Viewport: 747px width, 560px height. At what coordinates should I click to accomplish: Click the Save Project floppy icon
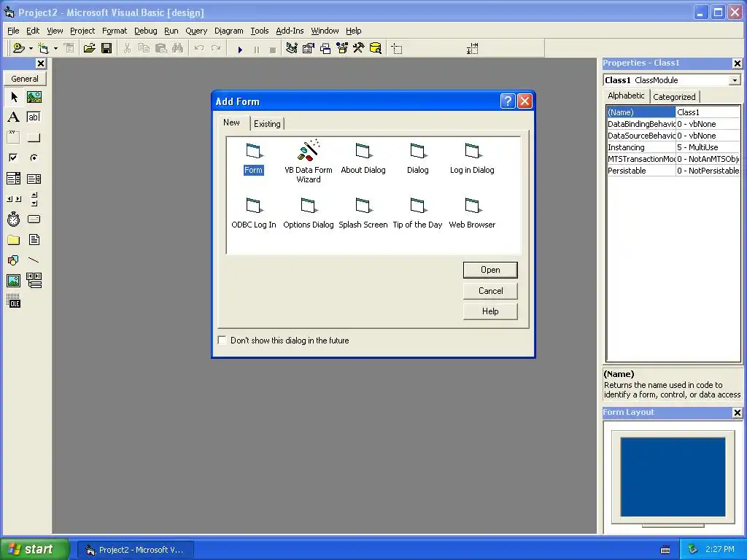pyautogui.click(x=107, y=48)
